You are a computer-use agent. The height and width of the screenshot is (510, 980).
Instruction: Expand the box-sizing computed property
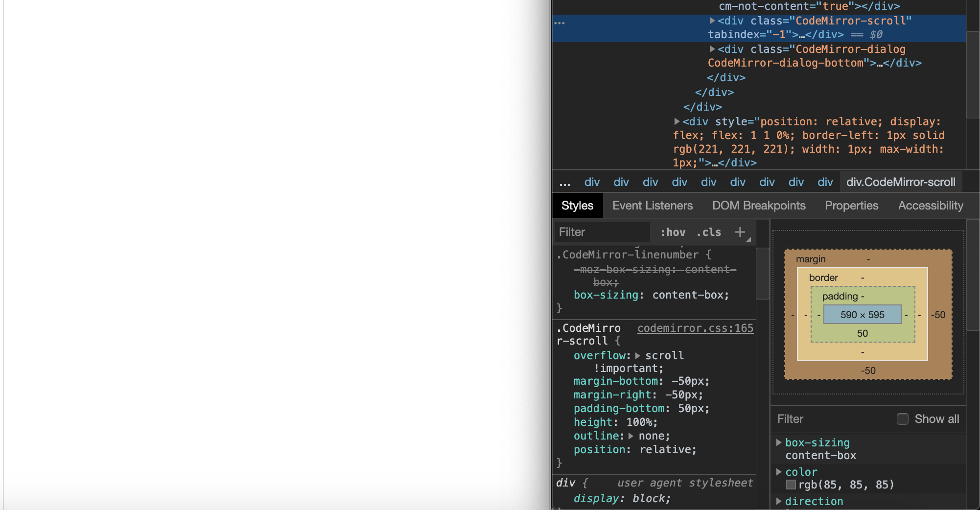(779, 442)
